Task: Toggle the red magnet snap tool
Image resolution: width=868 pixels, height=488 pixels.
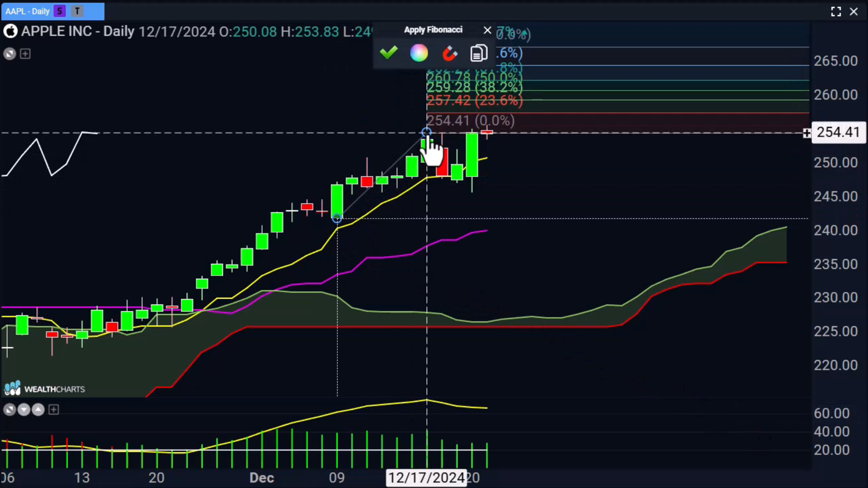Action: tap(449, 53)
